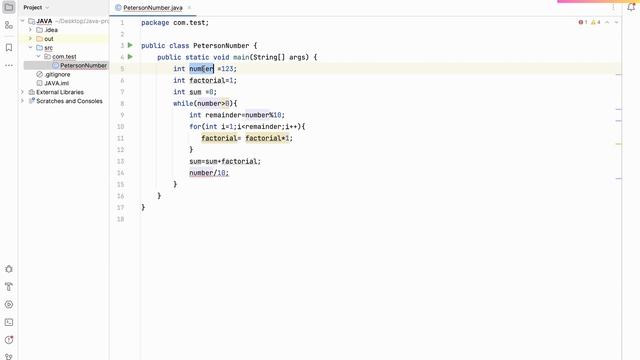Image resolution: width=640 pixels, height=360 pixels.
Task: Collapse the com.test package
Action: [39, 56]
